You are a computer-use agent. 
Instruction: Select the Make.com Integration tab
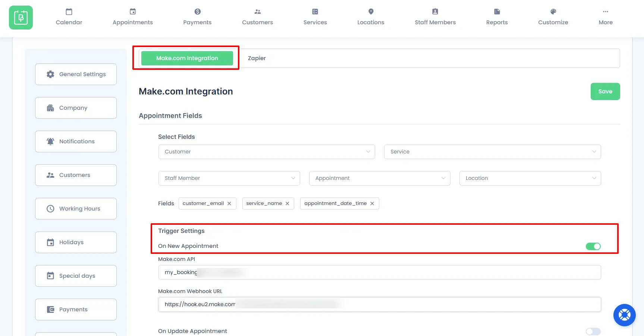[x=187, y=58]
